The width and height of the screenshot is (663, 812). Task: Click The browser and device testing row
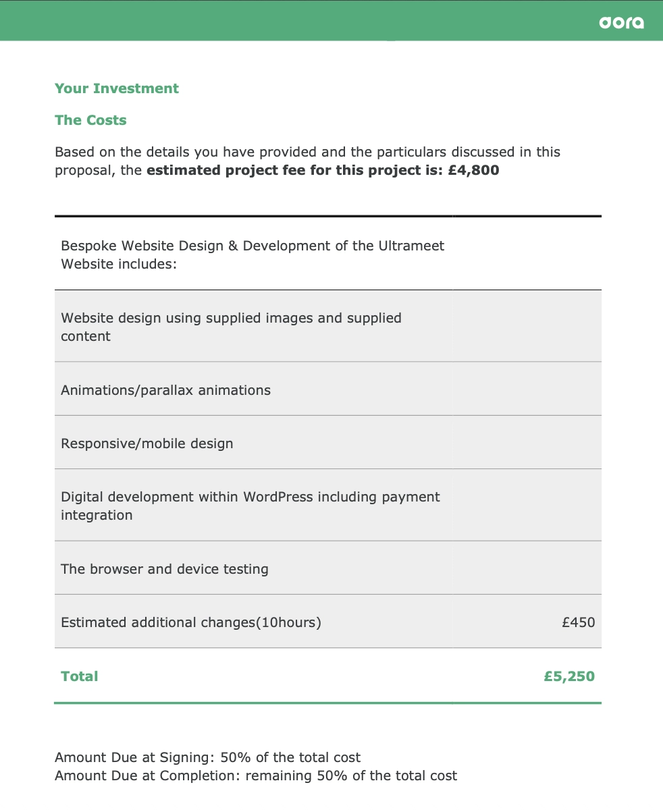[x=327, y=568]
